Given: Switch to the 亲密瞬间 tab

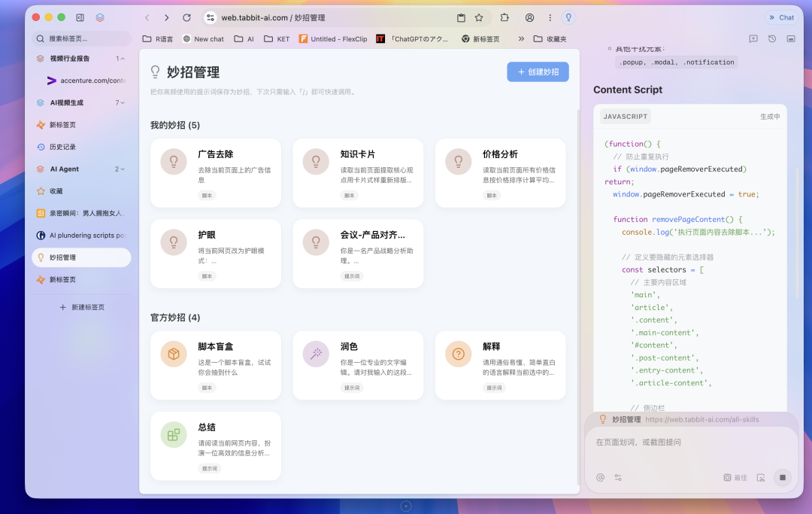Looking at the screenshot, I should [x=81, y=213].
